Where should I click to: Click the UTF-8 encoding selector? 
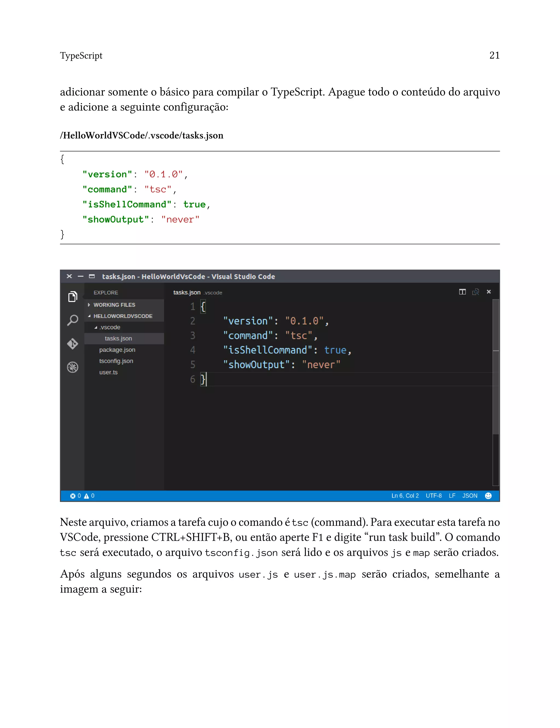[434, 496]
